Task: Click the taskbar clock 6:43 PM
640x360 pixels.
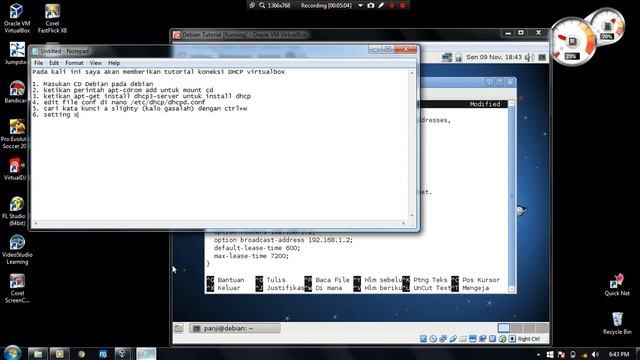Action: pos(619,354)
